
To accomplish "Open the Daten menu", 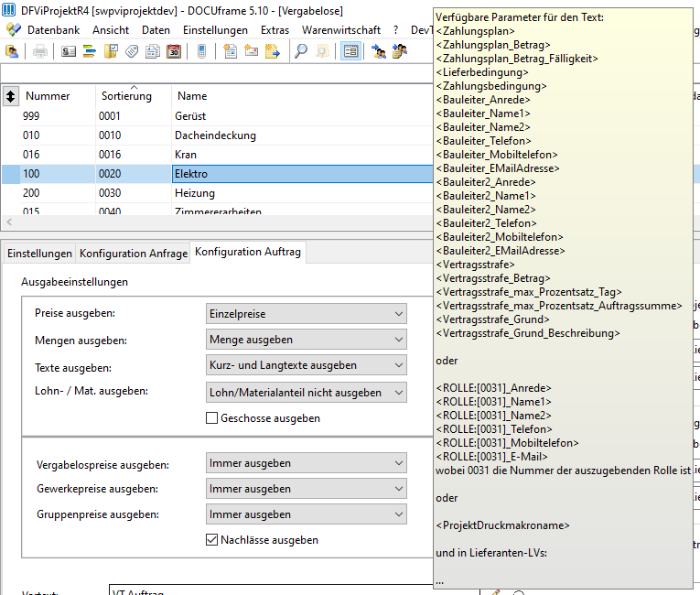I will (x=156, y=30).
